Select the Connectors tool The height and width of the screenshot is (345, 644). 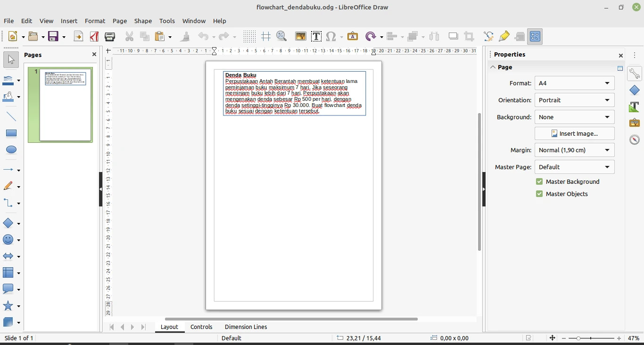point(8,203)
